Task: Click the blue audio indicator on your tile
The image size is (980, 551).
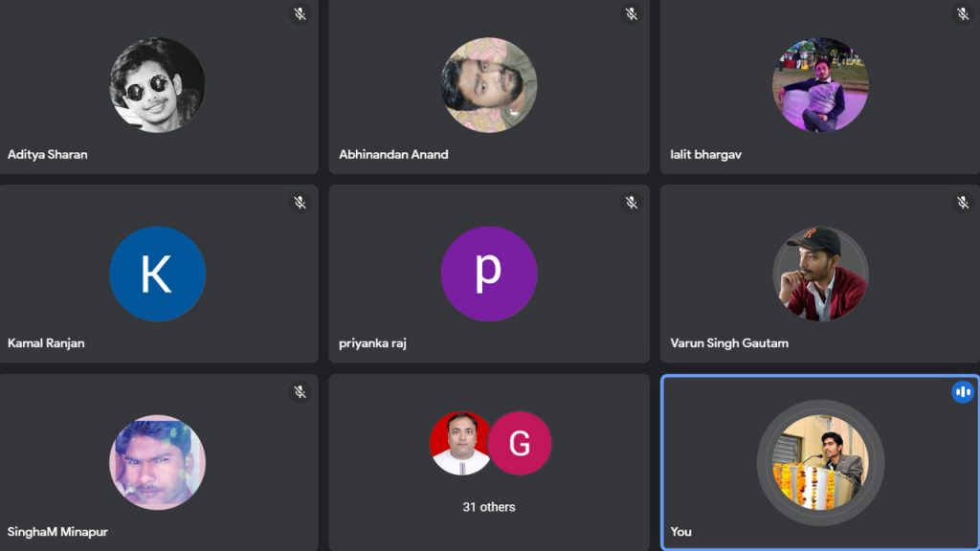Action: [x=963, y=392]
